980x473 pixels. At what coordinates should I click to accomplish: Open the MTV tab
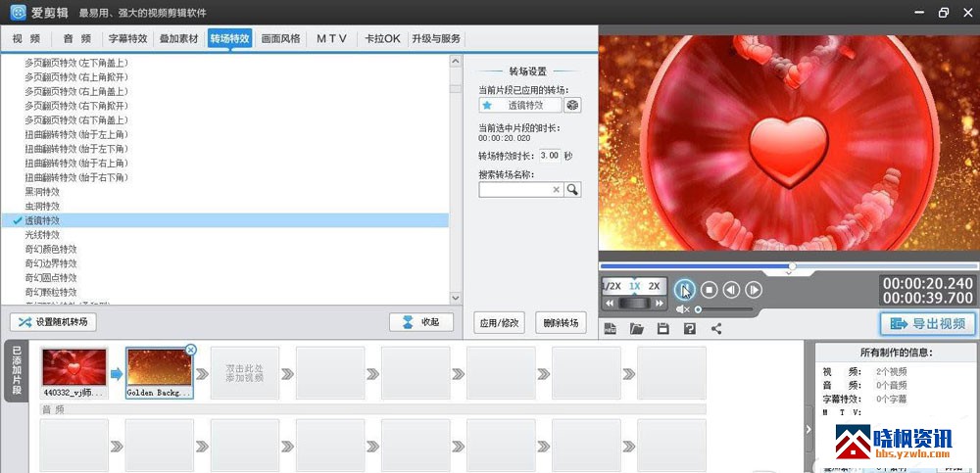[331, 38]
